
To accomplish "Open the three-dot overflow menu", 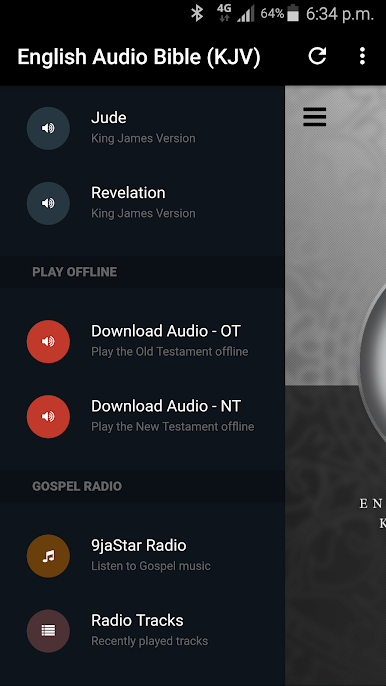I will click(x=362, y=56).
